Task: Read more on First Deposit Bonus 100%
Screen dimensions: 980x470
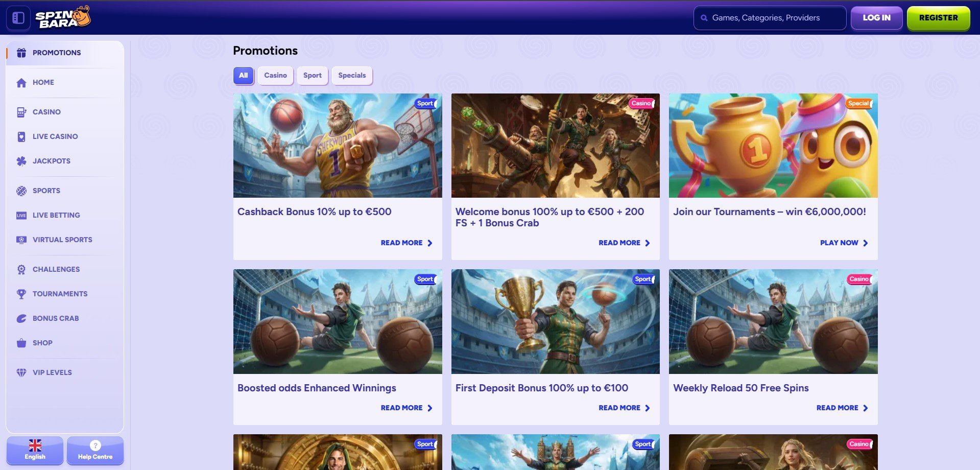Action: click(624, 408)
